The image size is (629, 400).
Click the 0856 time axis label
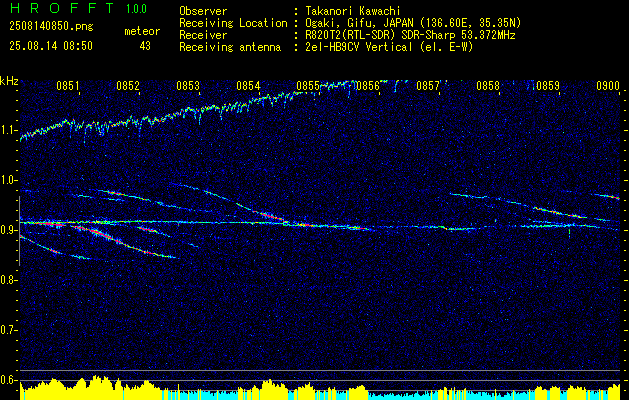coord(368,86)
